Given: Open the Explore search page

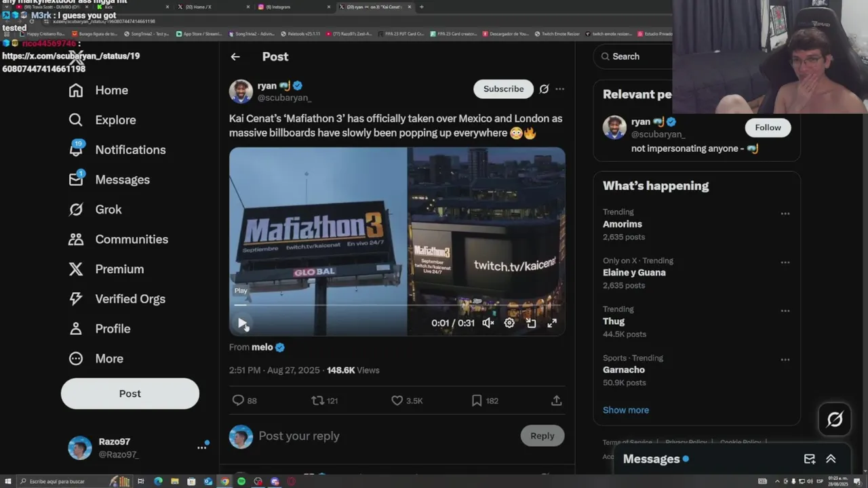Looking at the screenshot, I should click(102, 120).
